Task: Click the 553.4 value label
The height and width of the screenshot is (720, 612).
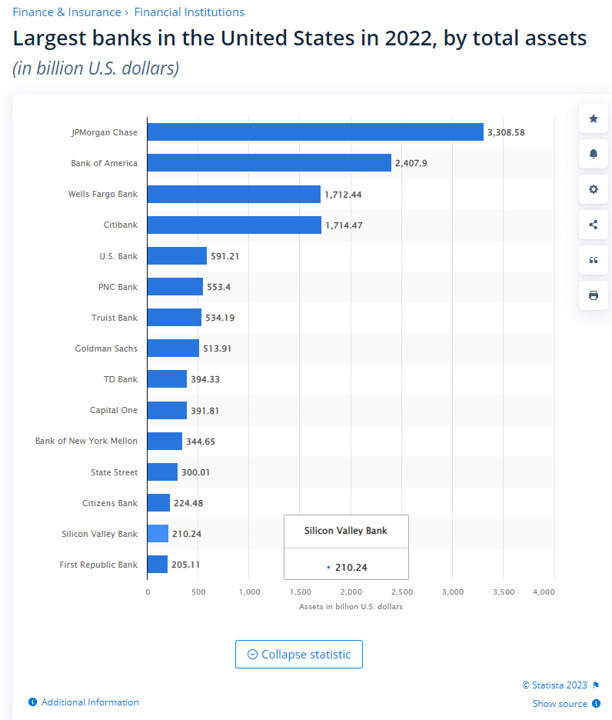Action: (x=219, y=287)
